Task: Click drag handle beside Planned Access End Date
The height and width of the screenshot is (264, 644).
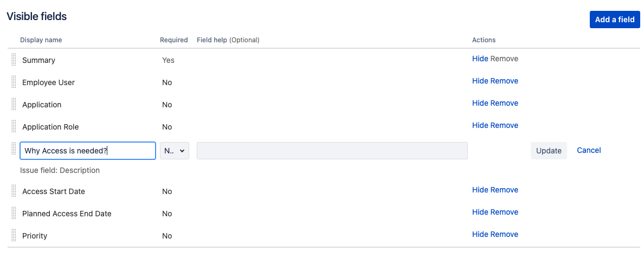Action: coord(14,213)
